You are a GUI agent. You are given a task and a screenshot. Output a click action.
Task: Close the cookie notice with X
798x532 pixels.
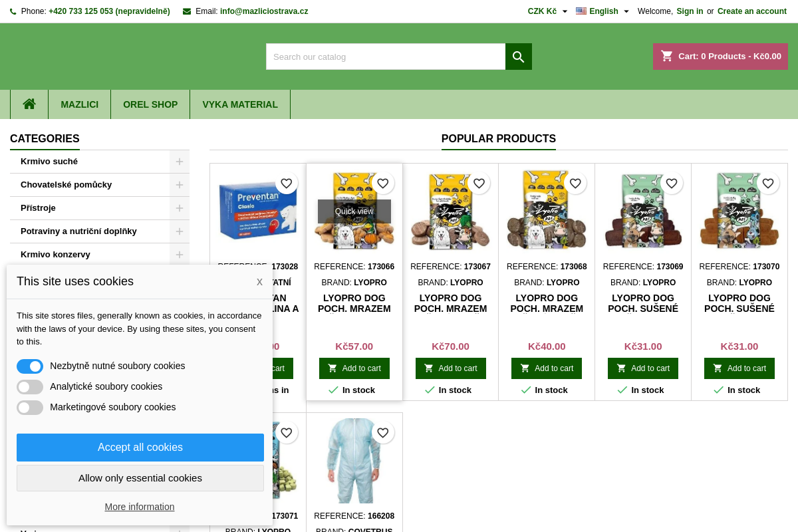259,282
